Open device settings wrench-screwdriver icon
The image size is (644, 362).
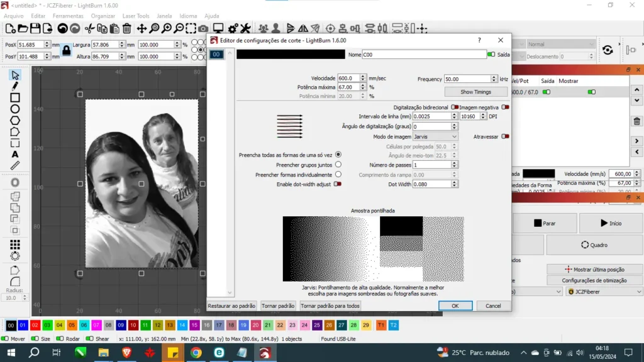coord(245,28)
